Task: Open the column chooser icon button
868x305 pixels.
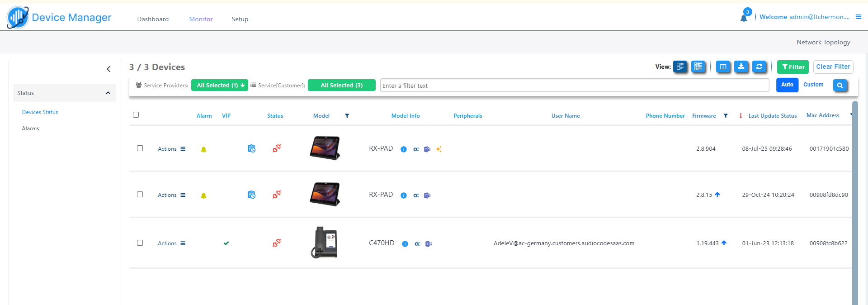Action: pyautogui.click(x=723, y=67)
